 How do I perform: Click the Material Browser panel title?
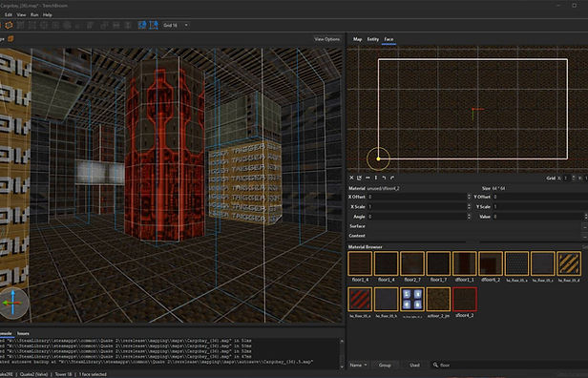366,246
